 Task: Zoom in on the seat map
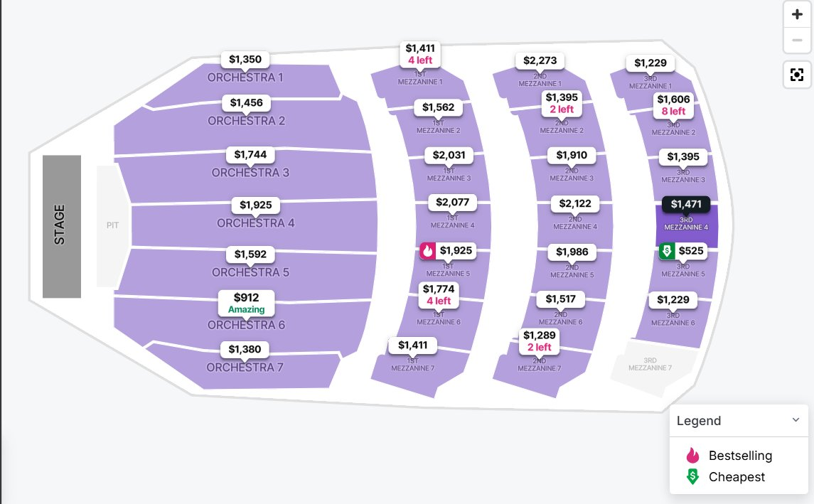(x=797, y=14)
